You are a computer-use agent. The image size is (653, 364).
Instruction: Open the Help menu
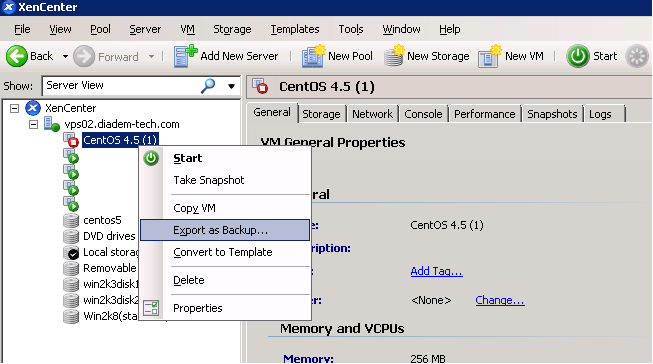[x=450, y=29]
